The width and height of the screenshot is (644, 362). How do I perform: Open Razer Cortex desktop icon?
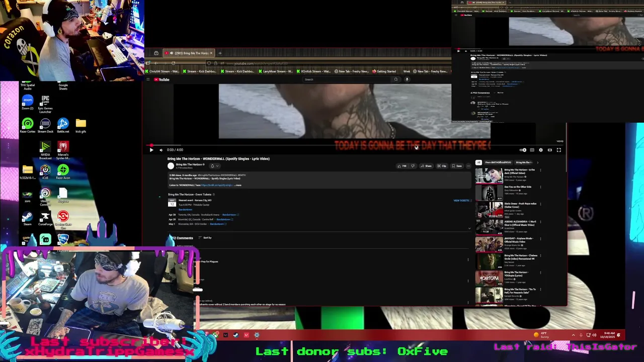(28, 126)
